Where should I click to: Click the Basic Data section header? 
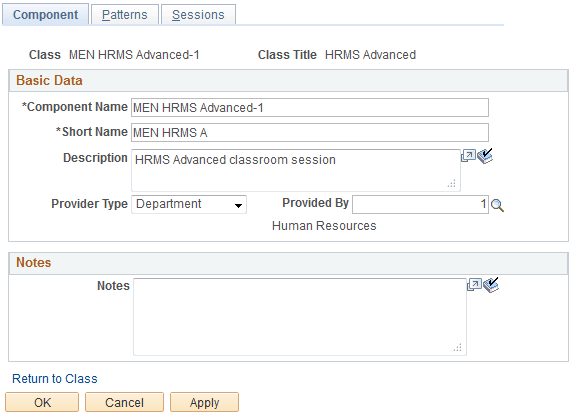pyautogui.click(x=288, y=80)
